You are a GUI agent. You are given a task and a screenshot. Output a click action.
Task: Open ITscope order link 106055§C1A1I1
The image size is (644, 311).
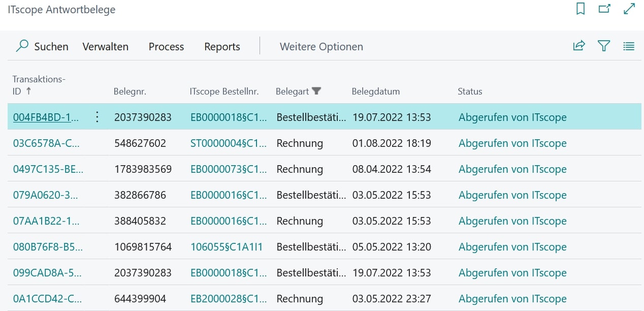point(227,247)
